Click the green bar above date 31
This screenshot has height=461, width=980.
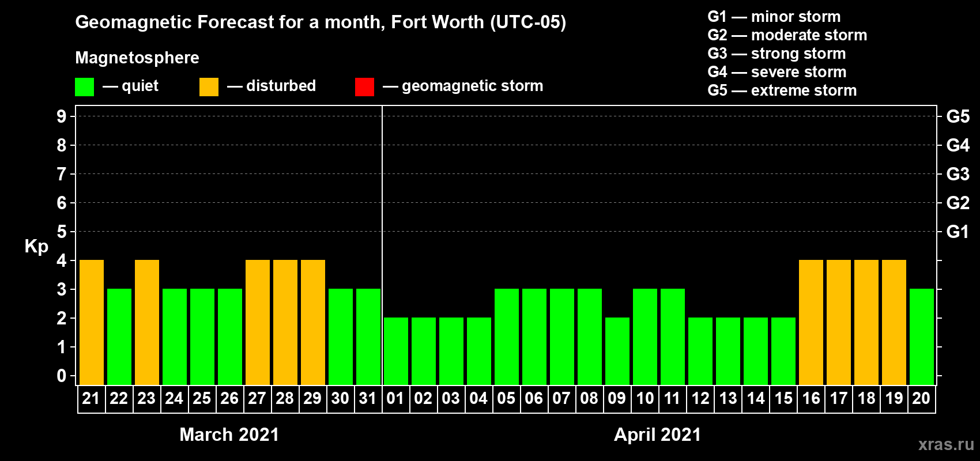[368, 337]
